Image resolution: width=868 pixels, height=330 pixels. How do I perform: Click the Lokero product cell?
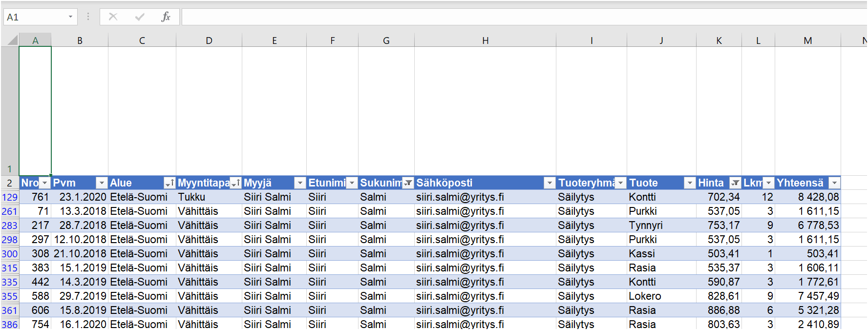[x=661, y=296]
